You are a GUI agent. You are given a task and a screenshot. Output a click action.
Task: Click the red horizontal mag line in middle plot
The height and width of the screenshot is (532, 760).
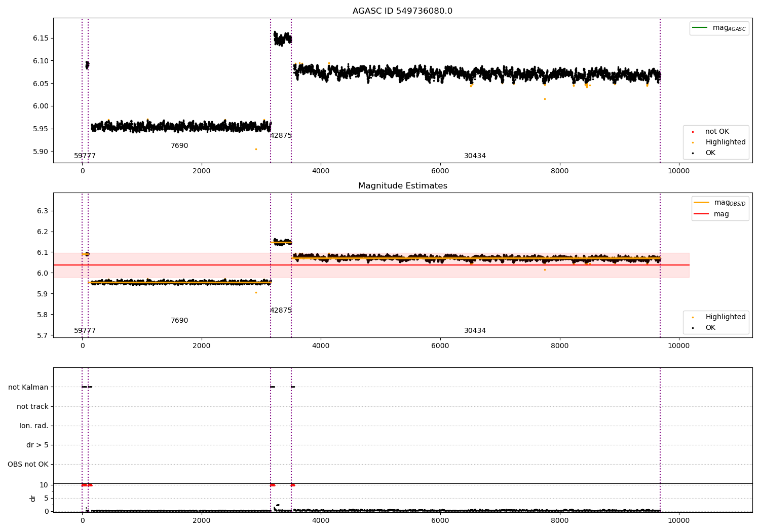[371, 265]
